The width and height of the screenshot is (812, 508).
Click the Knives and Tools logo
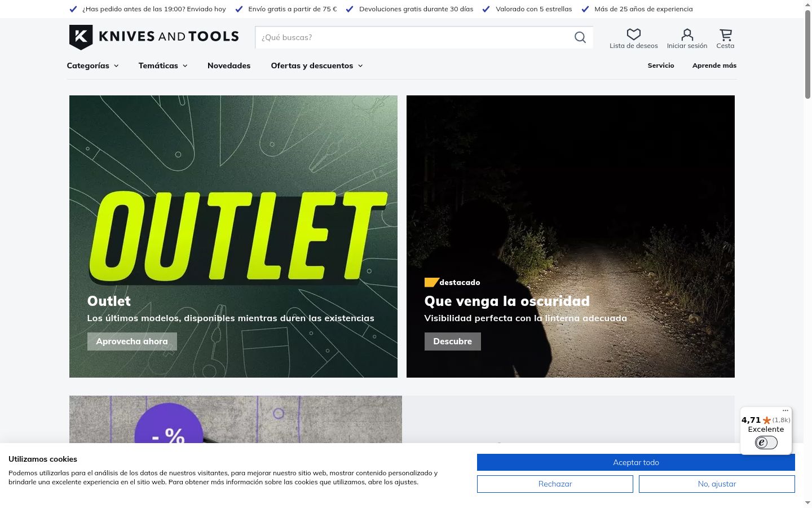click(154, 37)
